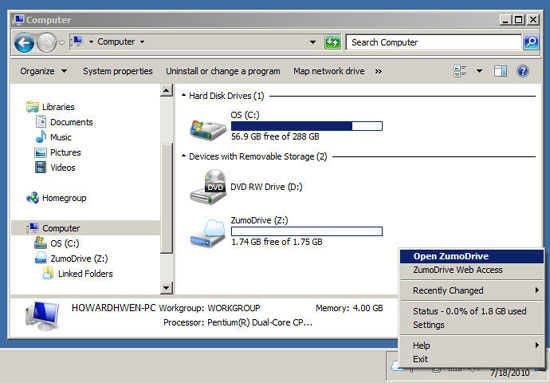Open the Help question mark icon
Screen dimensions: 550x383
[x=523, y=71]
